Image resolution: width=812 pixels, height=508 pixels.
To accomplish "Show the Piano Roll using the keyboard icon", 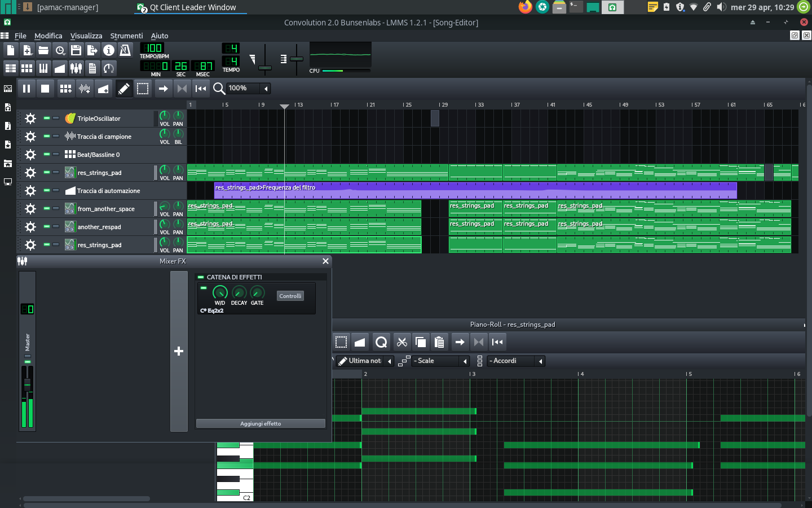I will [x=43, y=68].
